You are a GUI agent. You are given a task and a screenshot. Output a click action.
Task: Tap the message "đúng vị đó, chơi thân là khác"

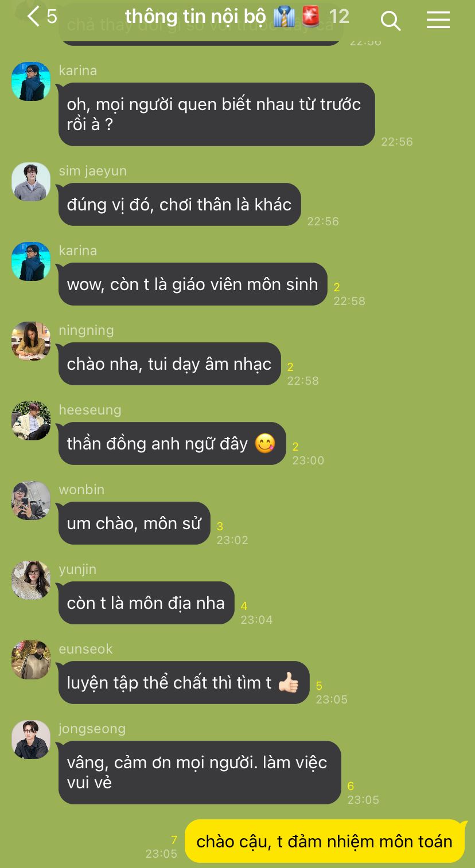[180, 205]
